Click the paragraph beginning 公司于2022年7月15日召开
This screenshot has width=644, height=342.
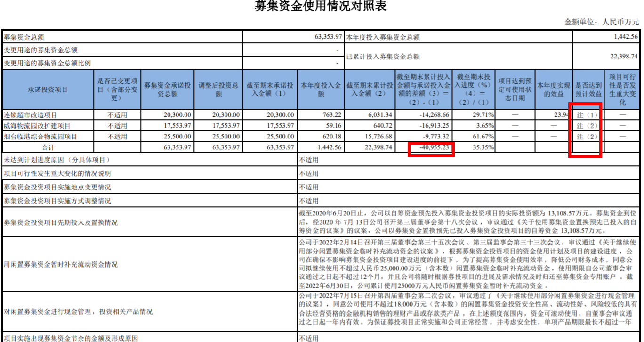coord(468,308)
